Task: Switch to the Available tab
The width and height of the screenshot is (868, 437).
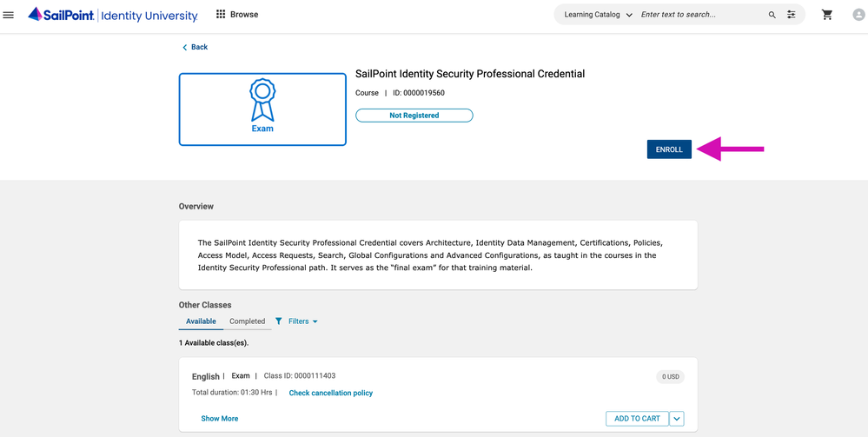Action: click(x=201, y=321)
